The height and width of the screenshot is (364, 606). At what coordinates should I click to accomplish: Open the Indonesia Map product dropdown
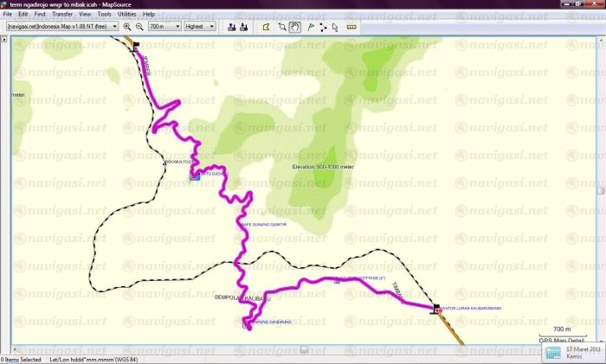pos(62,27)
